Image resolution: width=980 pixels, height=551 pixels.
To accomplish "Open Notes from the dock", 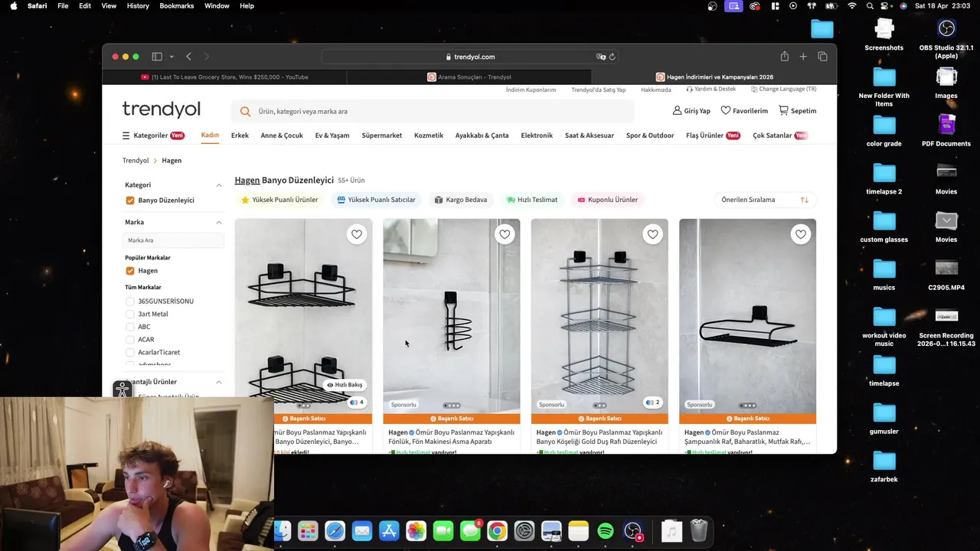I will click(x=578, y=531).
